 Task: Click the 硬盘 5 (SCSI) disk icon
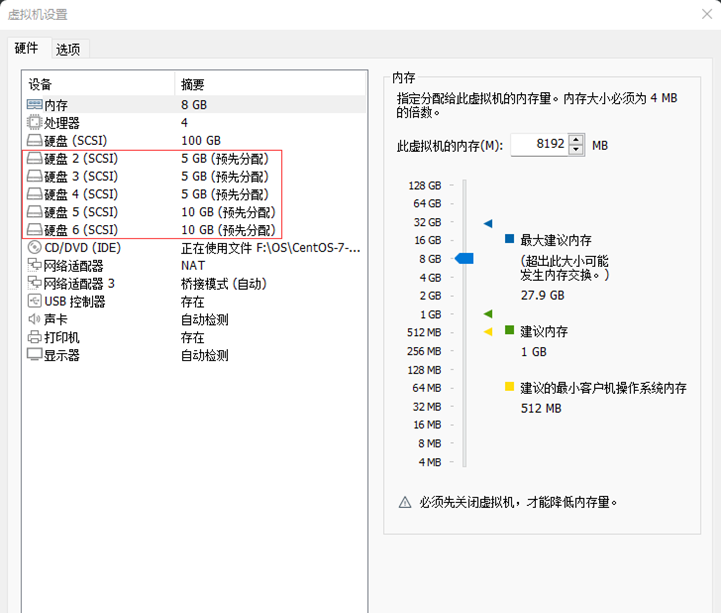coord(34,212)
